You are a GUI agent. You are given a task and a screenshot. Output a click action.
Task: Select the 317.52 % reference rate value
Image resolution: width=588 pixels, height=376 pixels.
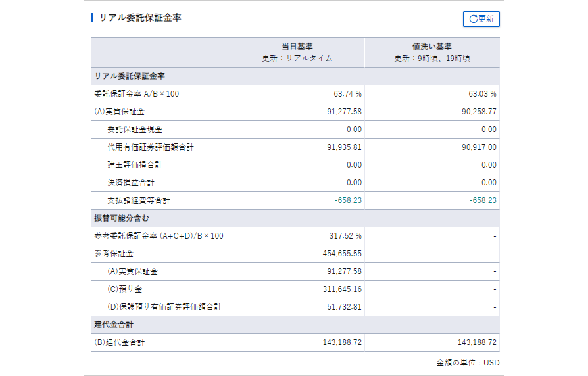point(345,236)
